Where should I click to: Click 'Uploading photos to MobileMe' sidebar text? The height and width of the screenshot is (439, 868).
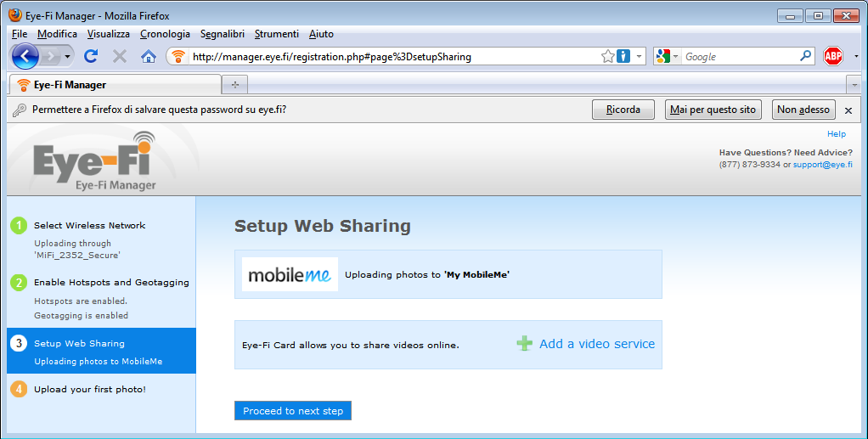98,362
